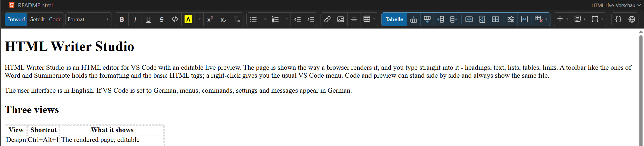Switch to the Code view
The width and height of the screenshot is (644, 146).
pos(55,19)
